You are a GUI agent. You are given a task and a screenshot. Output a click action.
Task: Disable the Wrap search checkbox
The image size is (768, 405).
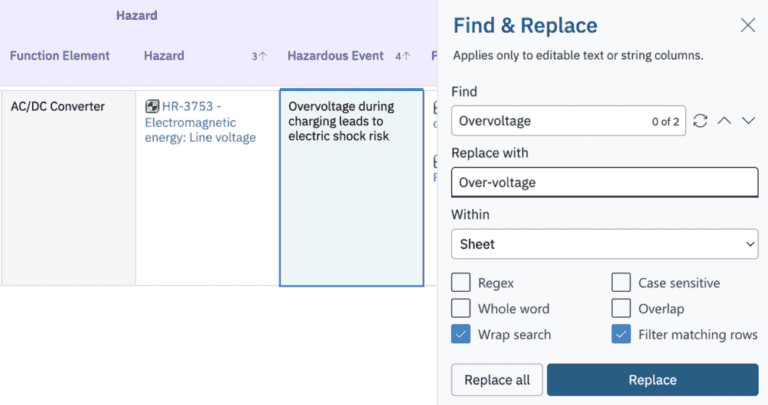click(461, 335)
